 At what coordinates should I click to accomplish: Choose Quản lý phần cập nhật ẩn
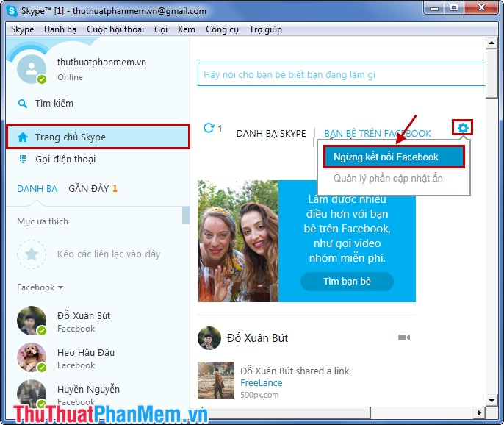coord(388,178)
